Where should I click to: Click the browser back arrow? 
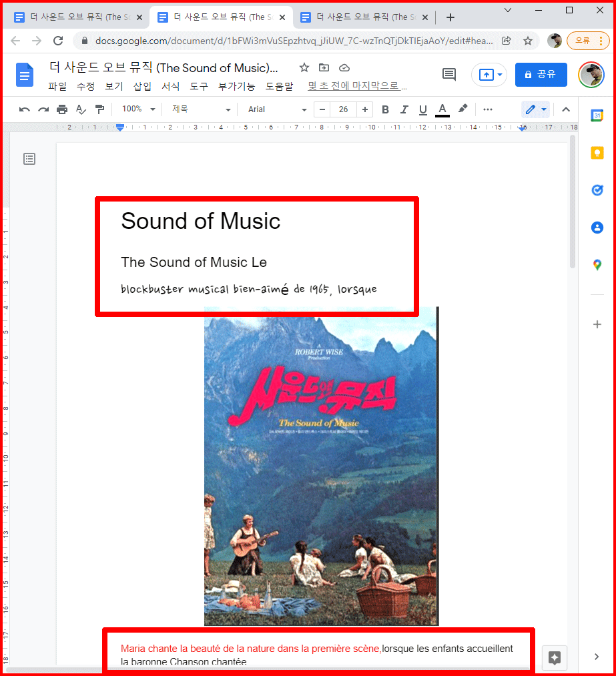click(15, 41)
